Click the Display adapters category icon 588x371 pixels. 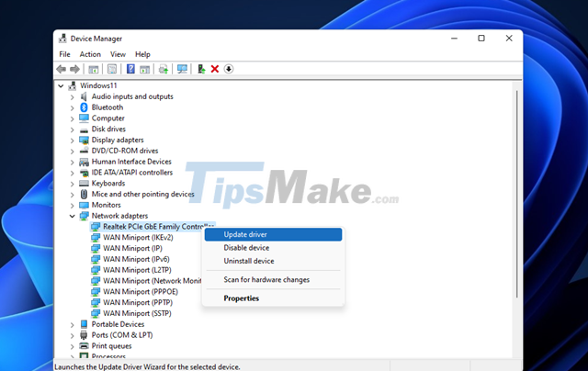pos(84,141)
